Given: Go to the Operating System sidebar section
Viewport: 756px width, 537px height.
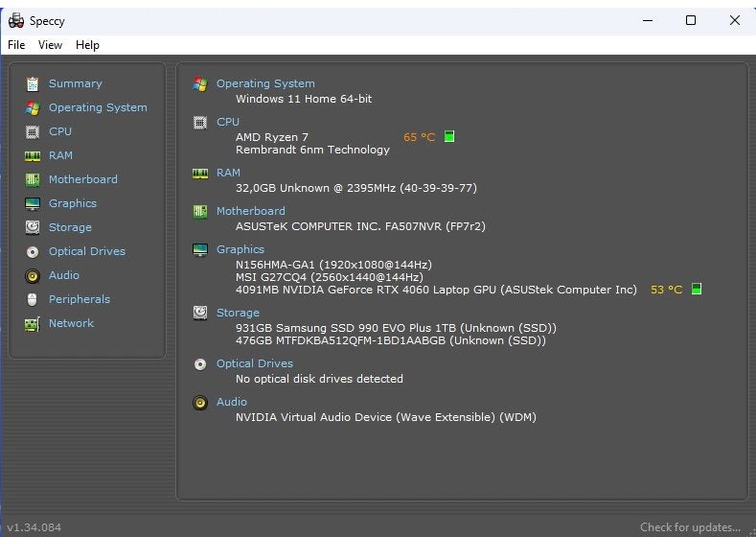Looking at the screenshot, I should click(98, 107).
